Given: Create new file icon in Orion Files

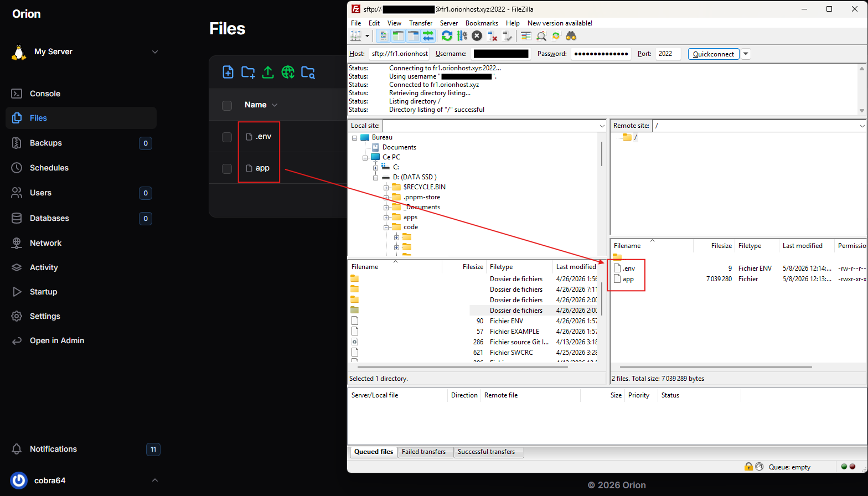Looking at the screenshot, I should click(228, 72).
